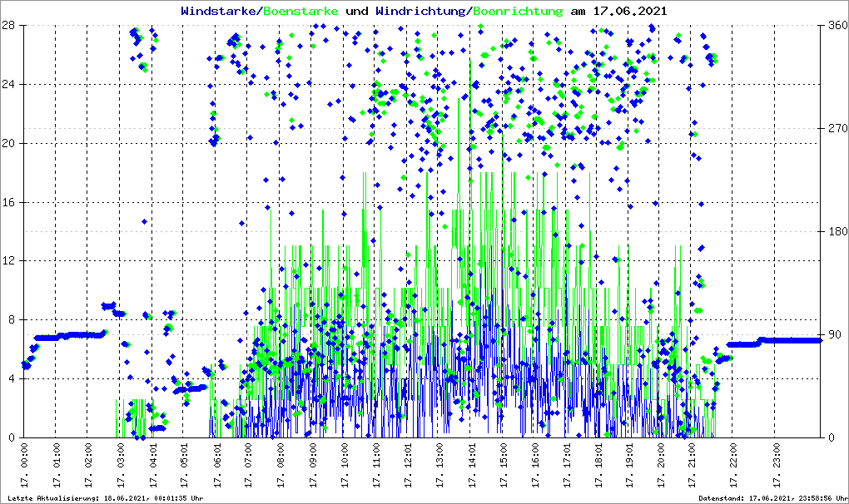This screenshot has width=849, height=504.
Task: Click the "Letzte Aktualisierung" footer text
Action: (x=103, y=498)
